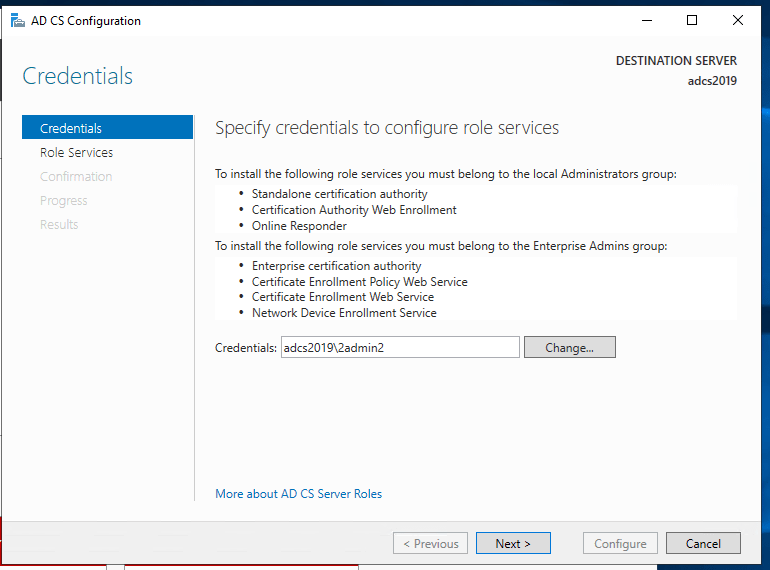Close the AD CS Configuration wizard
The image size is (770, 570).
(738, 20)
